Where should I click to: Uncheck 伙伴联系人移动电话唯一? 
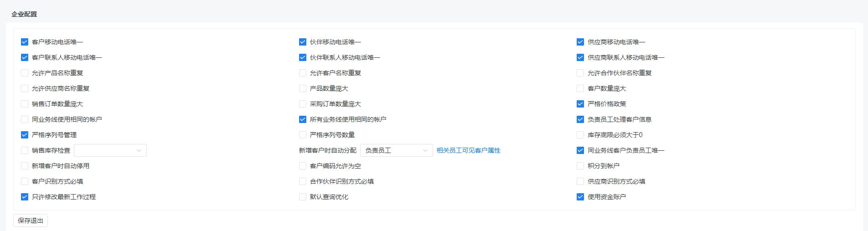[303, 57]
